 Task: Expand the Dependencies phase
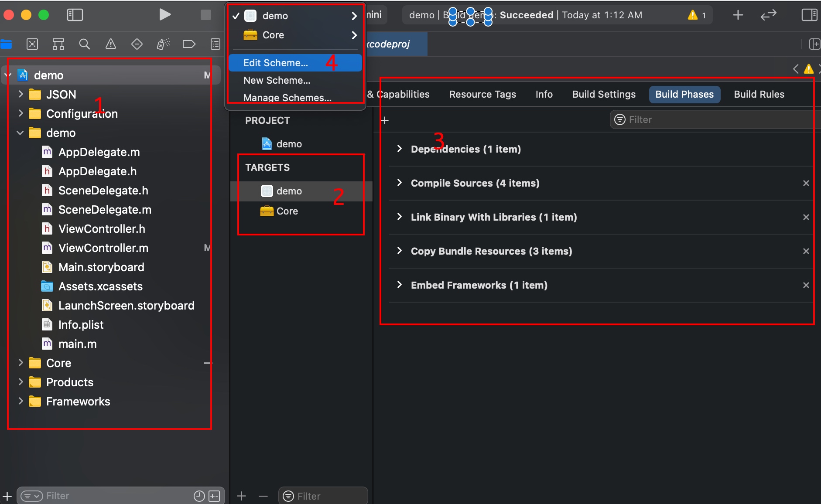click(x=399, y=149)
